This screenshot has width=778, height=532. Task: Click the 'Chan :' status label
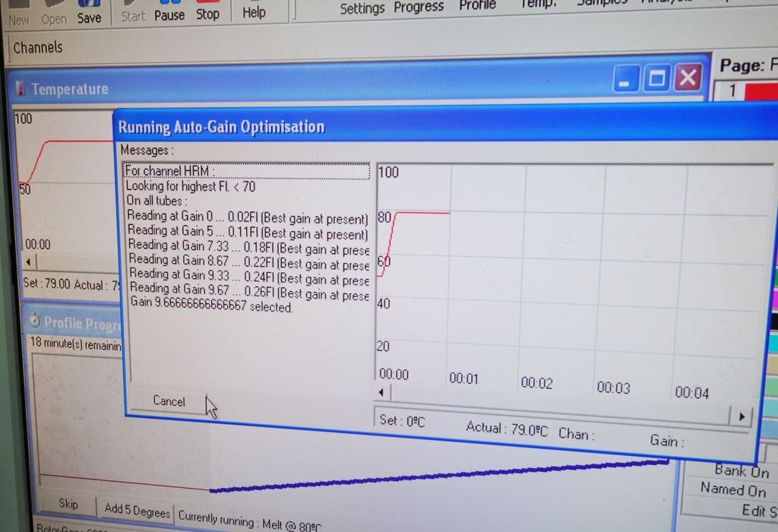pos(576,434)
